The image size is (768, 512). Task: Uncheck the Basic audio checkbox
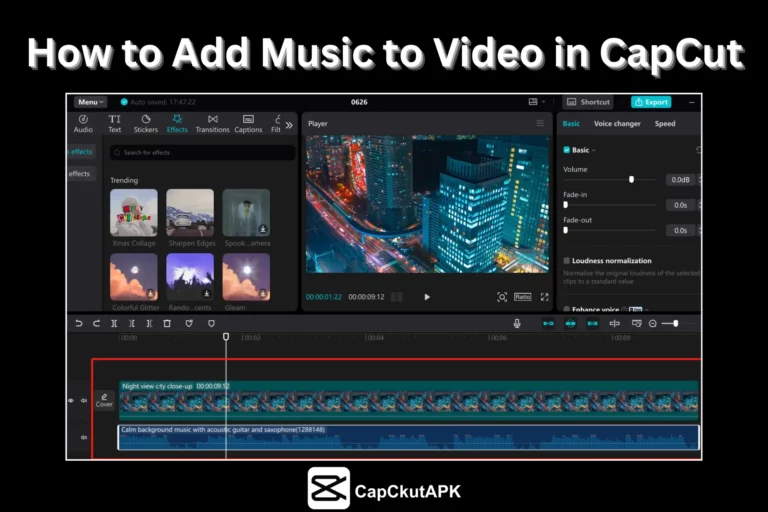[567, 150]
